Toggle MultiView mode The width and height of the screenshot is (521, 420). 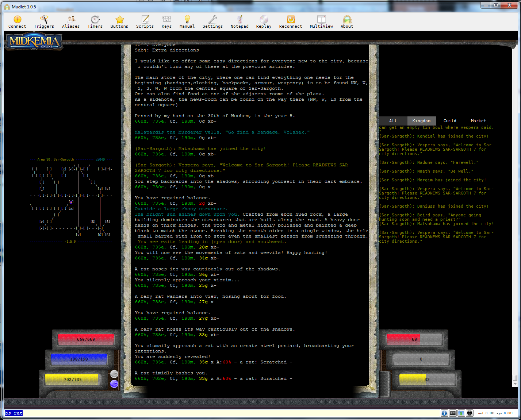321,22
